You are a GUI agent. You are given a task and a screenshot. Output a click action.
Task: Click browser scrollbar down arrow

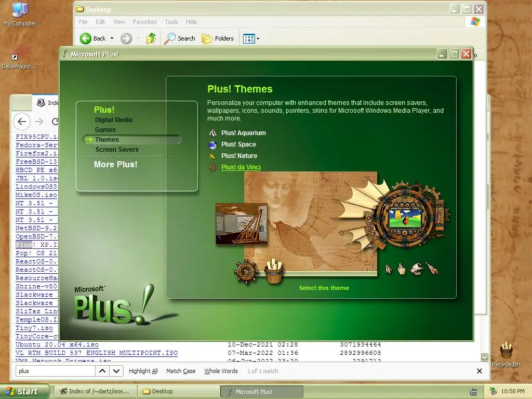485,357
